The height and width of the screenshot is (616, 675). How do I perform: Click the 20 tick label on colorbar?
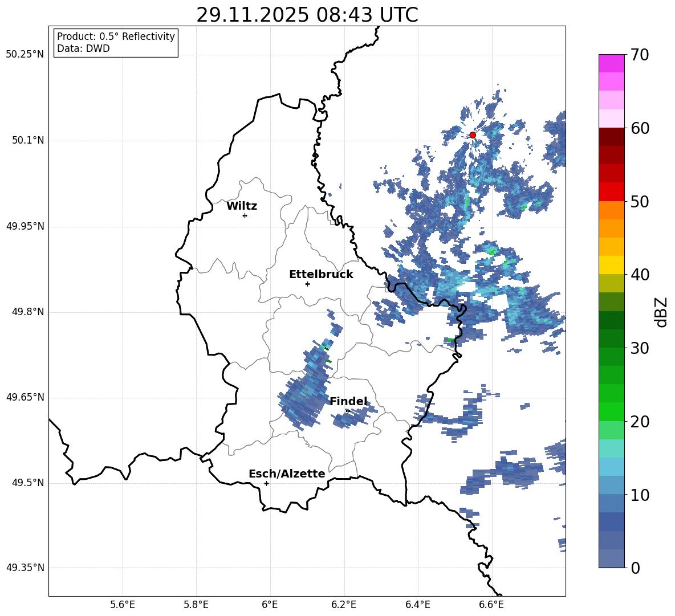pyautogui.click(x=639, y=421)
